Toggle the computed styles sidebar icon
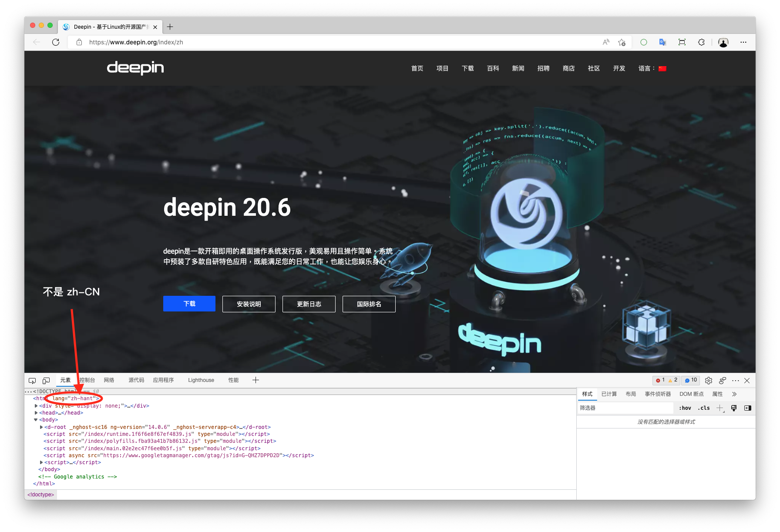Screen dimensions: 780x532 tap(748, 408)
